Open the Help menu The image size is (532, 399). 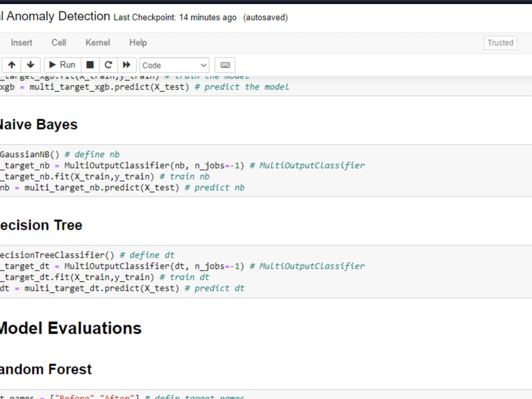(138, 43)
